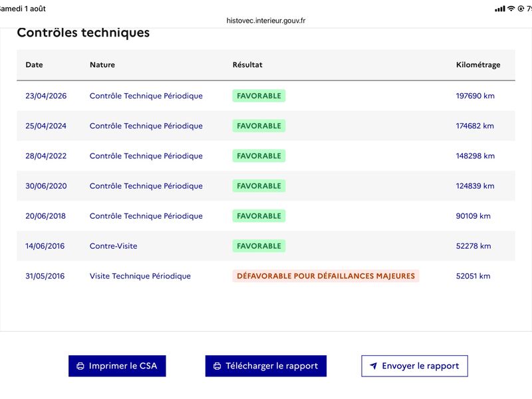Select the mileage 124839 km
This screenshot has width=532, height=399.
click(475, 186)
